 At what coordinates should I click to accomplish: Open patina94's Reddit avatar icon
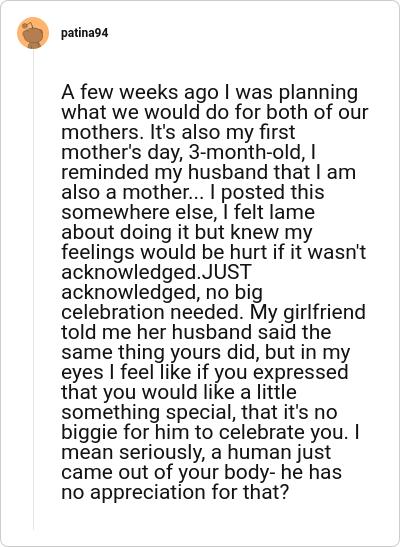pyautogui.click(x=33, y=33)
